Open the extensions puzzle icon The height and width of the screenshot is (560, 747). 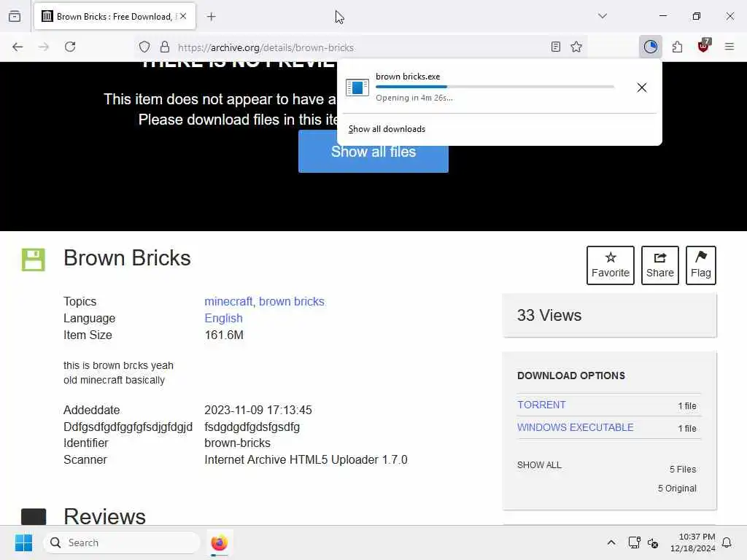pos(677,47)
